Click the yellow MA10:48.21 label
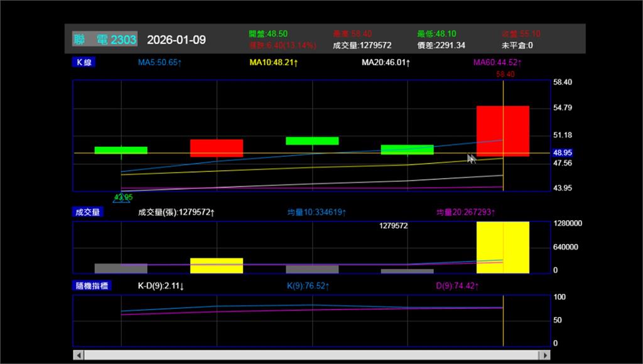The image size is (643, 364). coord(273,63)
